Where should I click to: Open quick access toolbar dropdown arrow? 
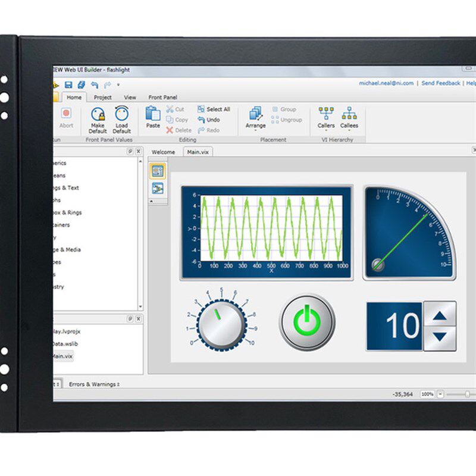[118, 85]
